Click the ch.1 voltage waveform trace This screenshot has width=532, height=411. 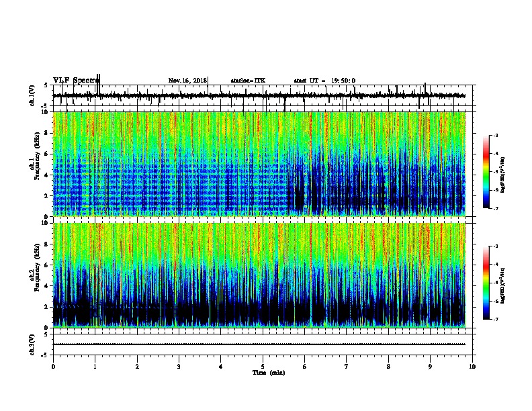coord(259,95)
